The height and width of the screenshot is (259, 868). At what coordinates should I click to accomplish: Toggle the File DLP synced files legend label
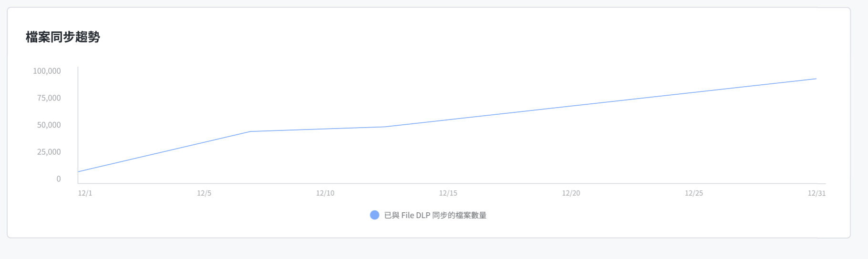pyautogui.click(x=435, y=215)
